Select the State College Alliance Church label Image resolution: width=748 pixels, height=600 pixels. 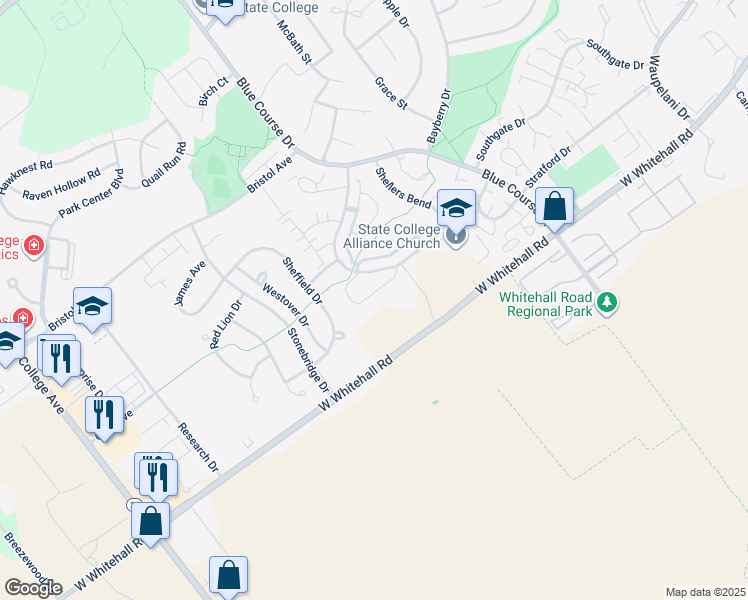coord(392,236)
